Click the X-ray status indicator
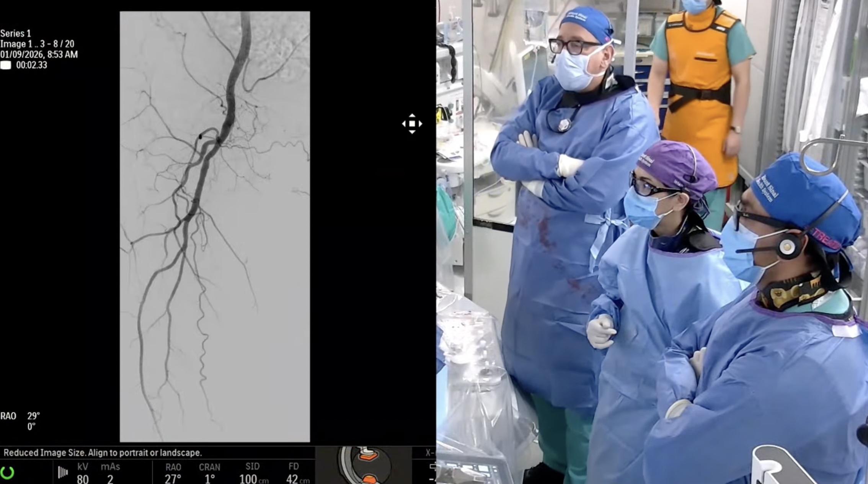 [x=429, y=453]
